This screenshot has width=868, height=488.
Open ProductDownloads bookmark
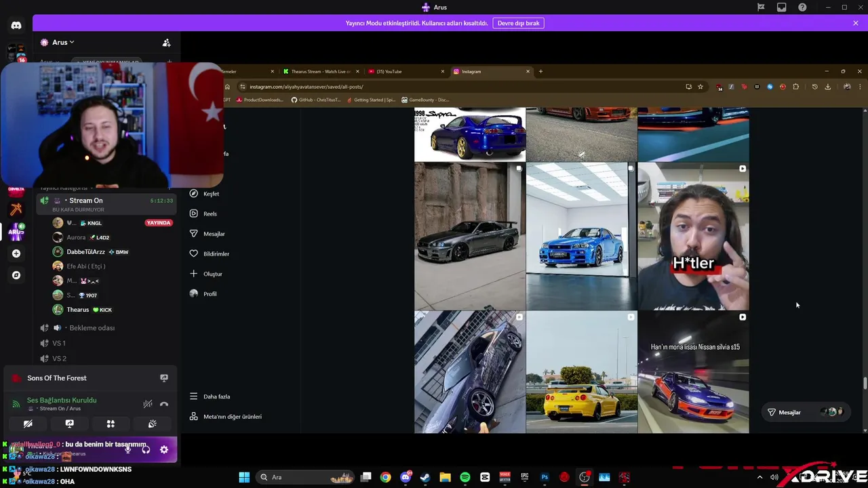pyautogui.click(x=260, y=100)
